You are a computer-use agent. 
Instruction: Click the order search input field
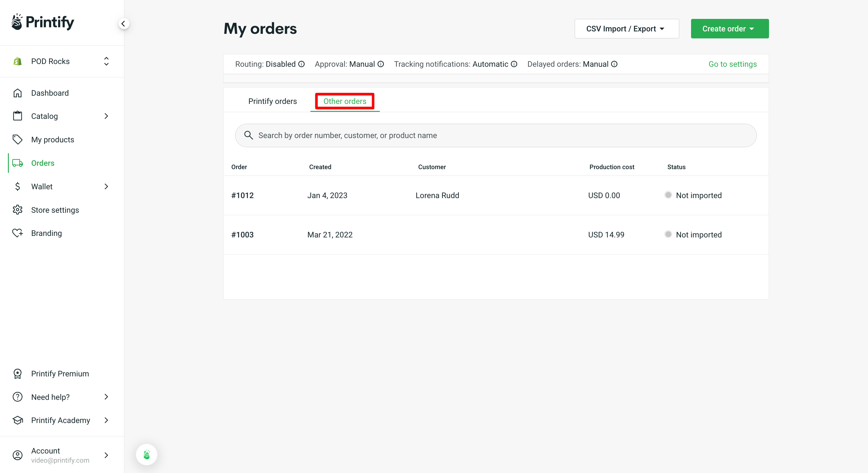[496, 135]
